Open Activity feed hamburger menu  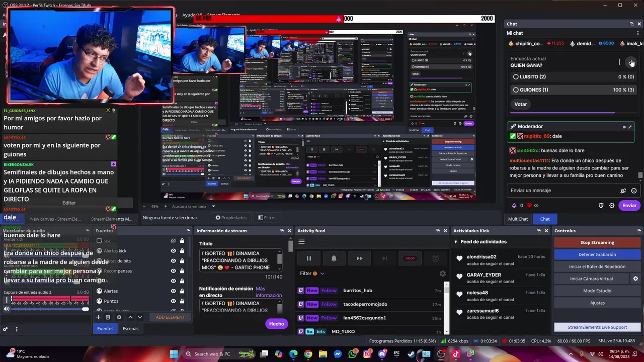pos(301,242)
